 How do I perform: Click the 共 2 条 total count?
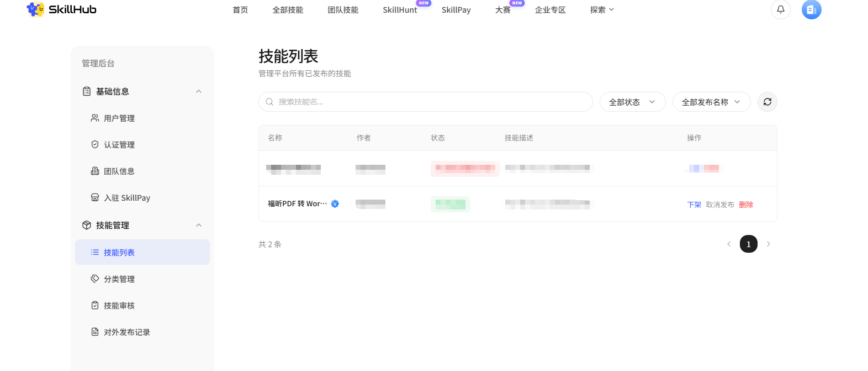click(270, 244)
